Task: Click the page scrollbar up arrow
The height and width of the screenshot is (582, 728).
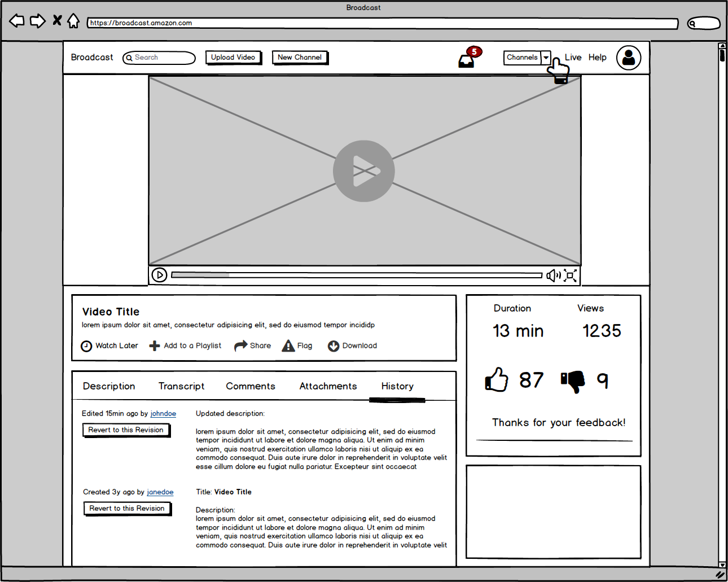Action: (x=722, y=46)
